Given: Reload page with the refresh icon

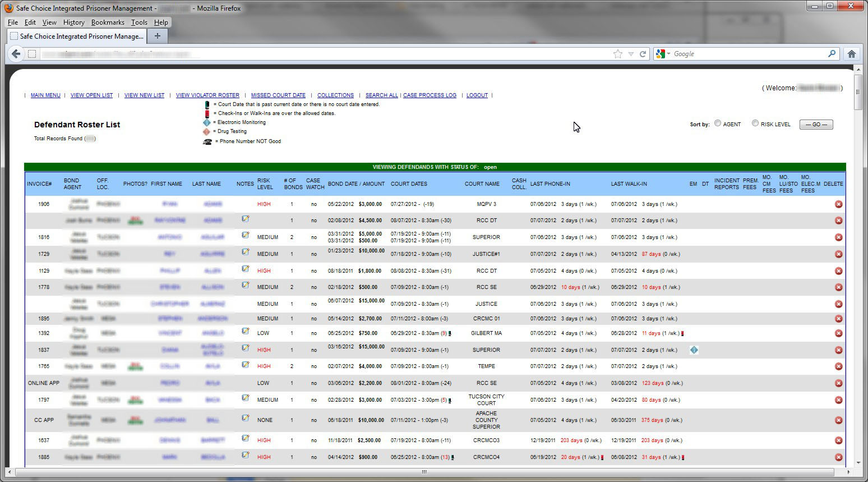Looking at the screenshot, I should [x=643, y=54].
